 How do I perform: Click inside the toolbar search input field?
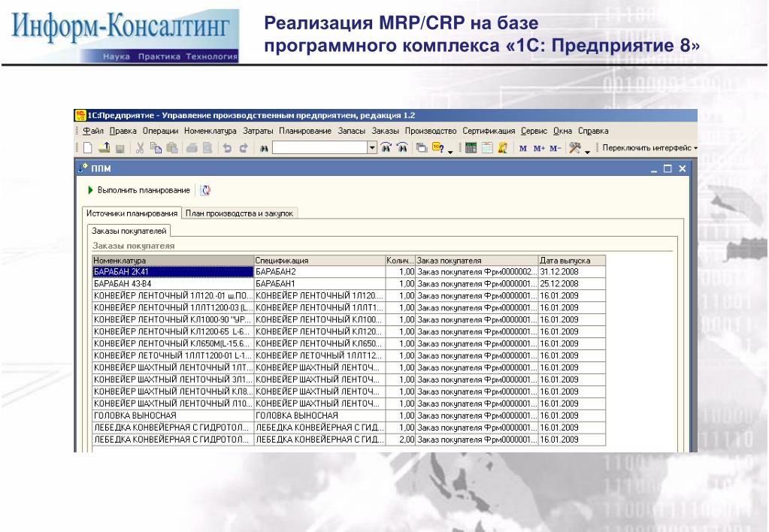click(x=319, y=147)
